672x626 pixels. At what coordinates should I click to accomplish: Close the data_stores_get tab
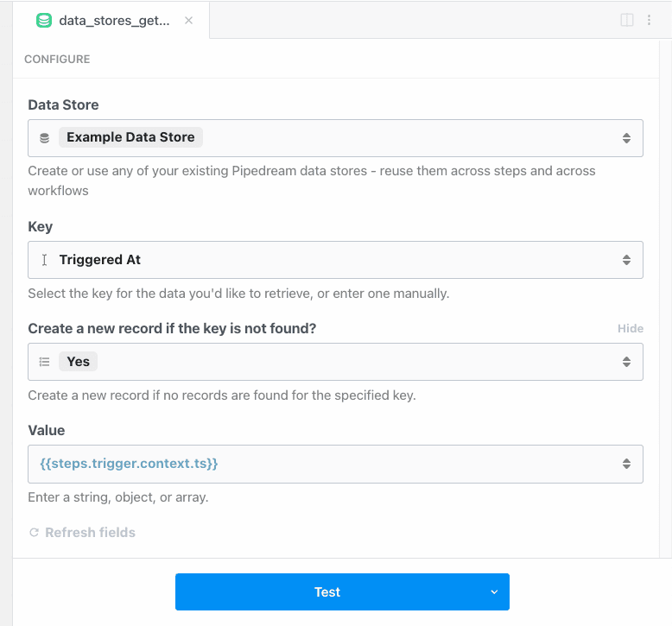pyautogui.click(x=188, y=21)
